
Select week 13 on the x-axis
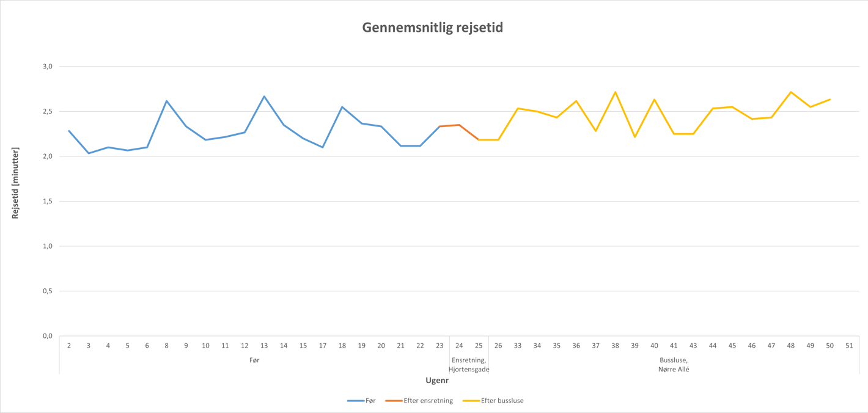(x=264, y=346)
